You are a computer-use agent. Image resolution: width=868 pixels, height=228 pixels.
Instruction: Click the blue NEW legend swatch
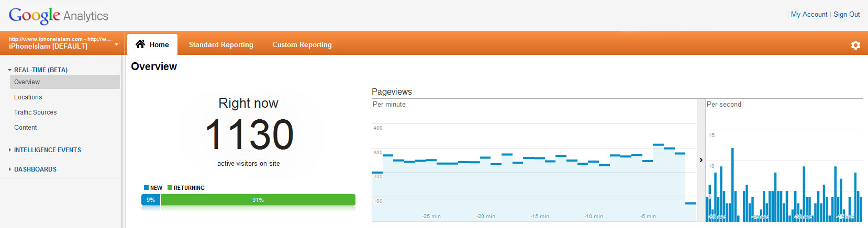point(147,188)
